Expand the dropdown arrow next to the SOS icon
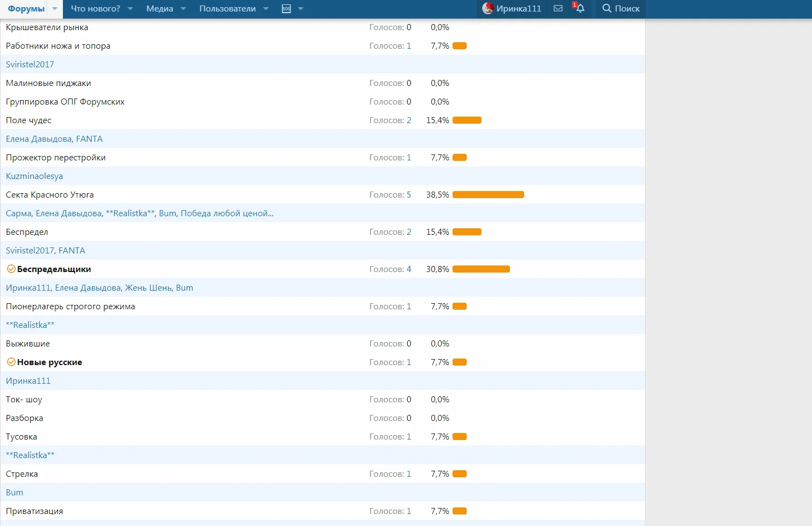 [x=300, y=9]
